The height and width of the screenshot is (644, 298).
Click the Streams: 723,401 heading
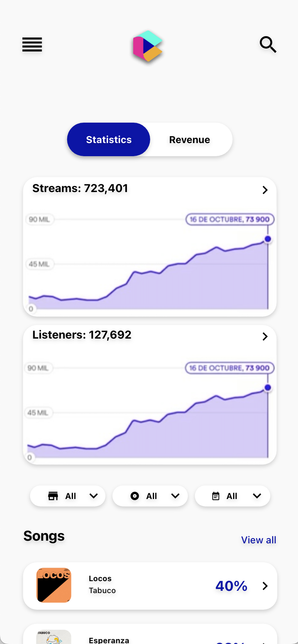(80, 188)
